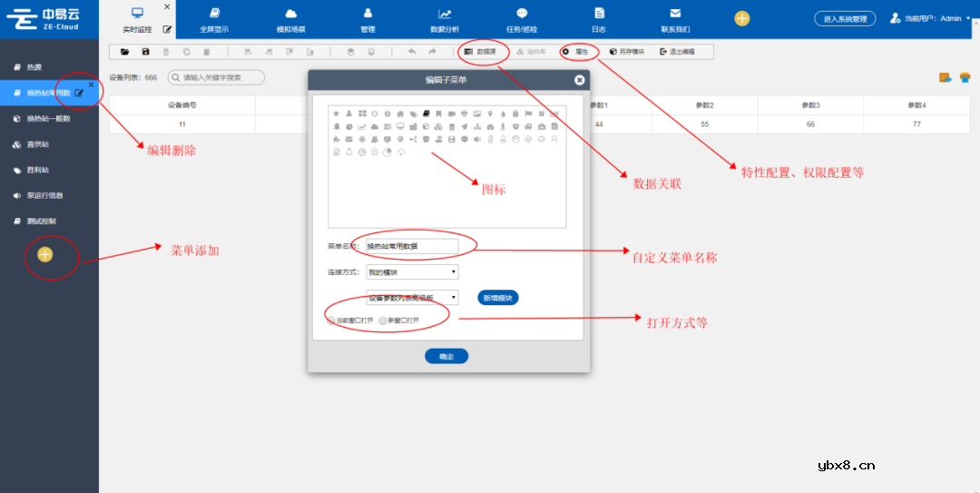Screen dimensions: 980x493
Task: Click the 数据源 toolbar button
Action: tap(481, 52)
